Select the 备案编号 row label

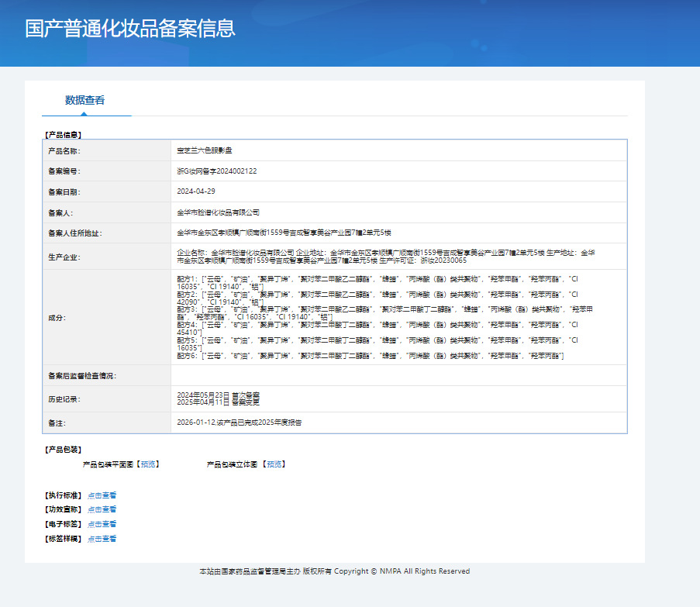point(64,171)
